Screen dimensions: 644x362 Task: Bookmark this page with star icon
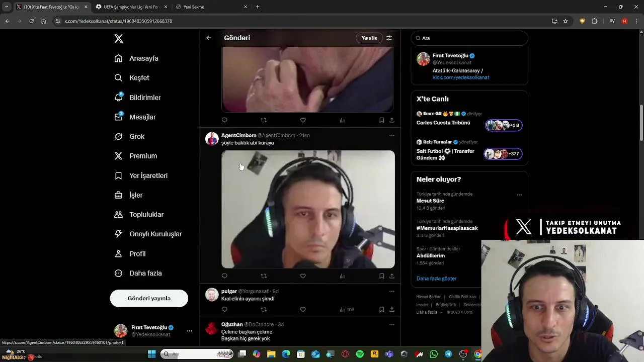[566, 21]
